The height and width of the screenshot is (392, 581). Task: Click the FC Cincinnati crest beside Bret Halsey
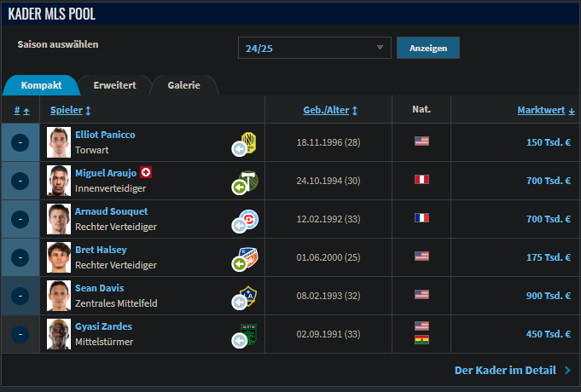248,257
